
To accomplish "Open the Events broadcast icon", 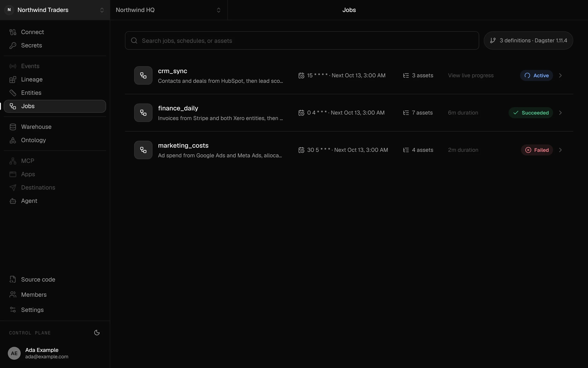I will point(13,66).
